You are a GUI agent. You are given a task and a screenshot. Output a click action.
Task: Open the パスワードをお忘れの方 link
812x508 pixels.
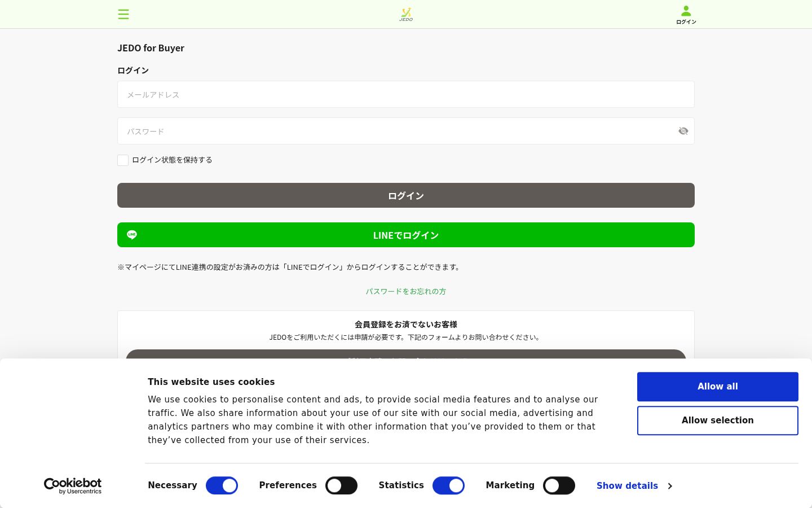[406, 291]
